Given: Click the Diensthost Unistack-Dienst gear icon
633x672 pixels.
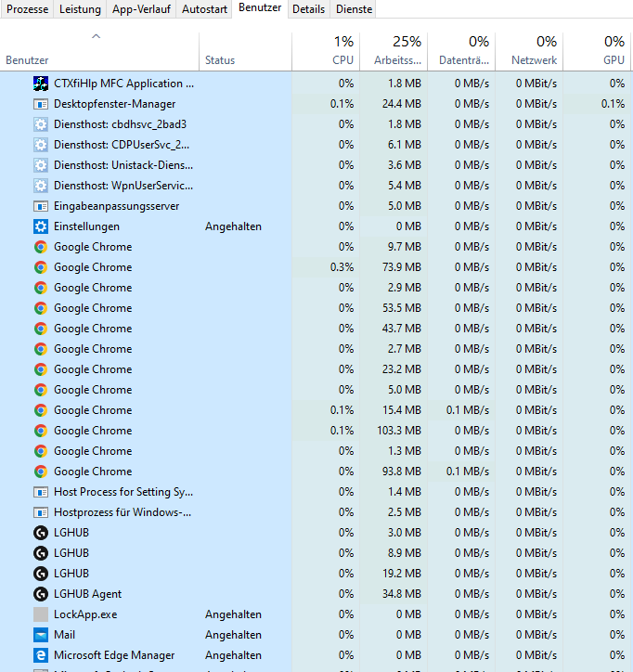Looking at the screenshot, I should [41, 165].
